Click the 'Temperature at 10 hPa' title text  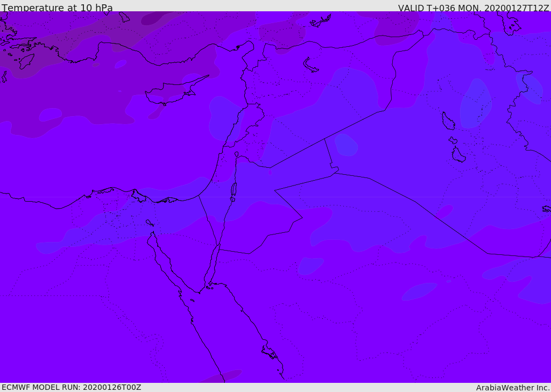pos(57,8)
